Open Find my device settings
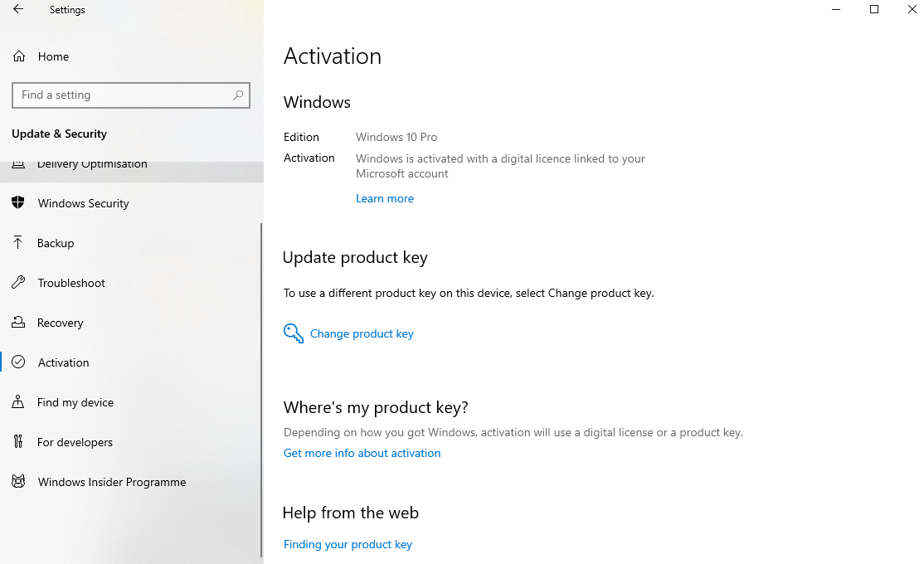 [x=131, y=402]
